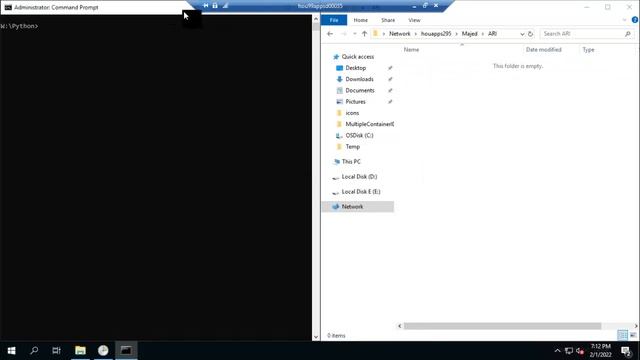This screenshot has height=360, width=640.
Task: Switch to details view layout icon
Action: (x=622, y=335)
